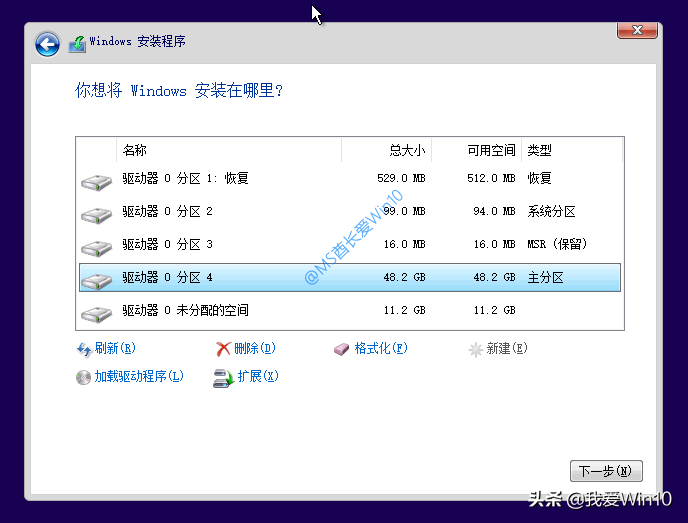The height and width of the screenshot is (523, 688).
Task: Click the 529.0 MB total size cell
Action: [x=401, y=178]
